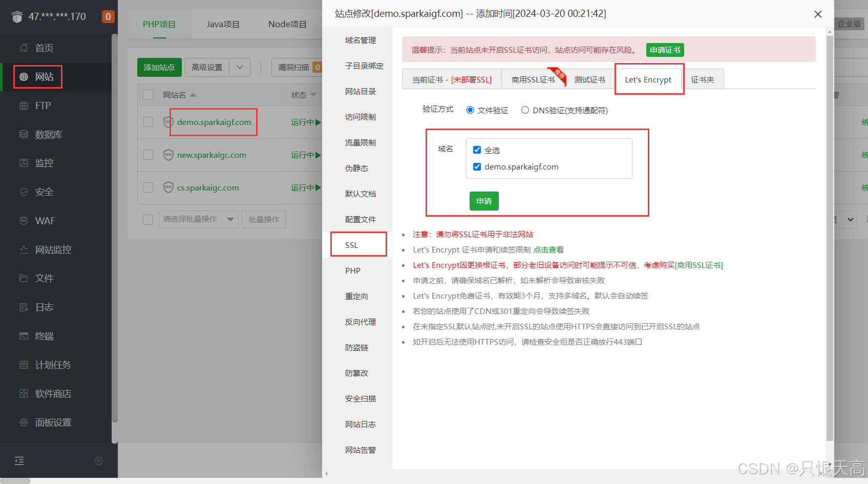868x484 pixels.
Task: Click the small gear icon at sidebar bottom
Action: point(99,461)
